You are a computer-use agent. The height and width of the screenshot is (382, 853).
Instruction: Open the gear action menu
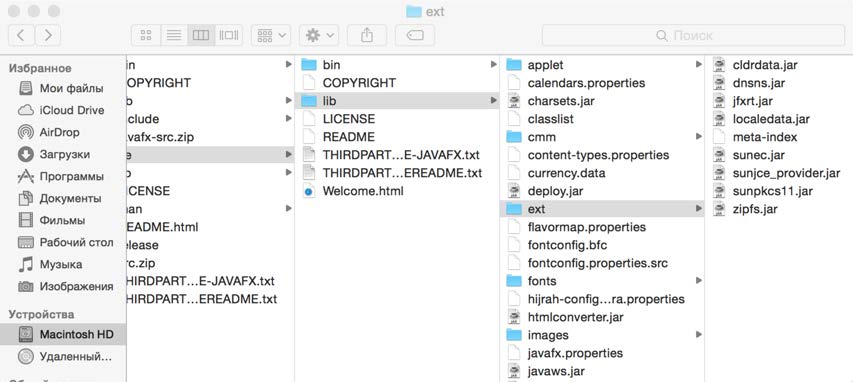pyautogui.click(x=319, y=35)
